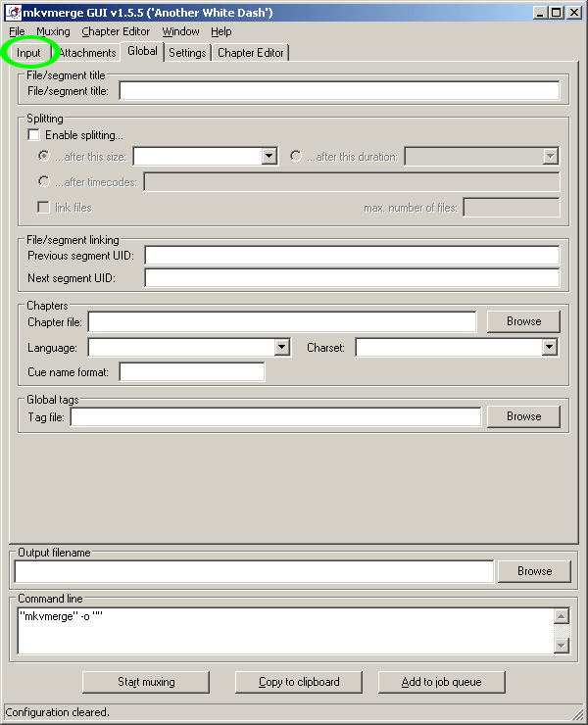
Task: Open the Window menu
Action: pyautogui.click(x=180, y=31)
